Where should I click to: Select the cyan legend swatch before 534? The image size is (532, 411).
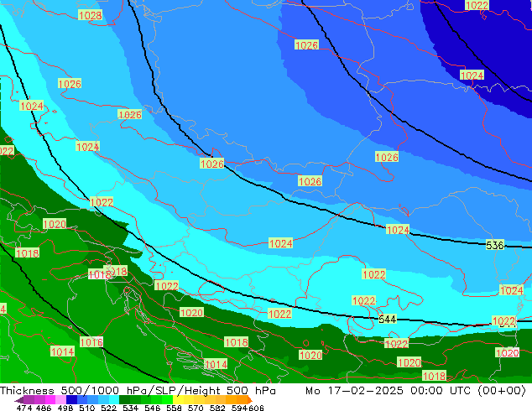[114, 400]
